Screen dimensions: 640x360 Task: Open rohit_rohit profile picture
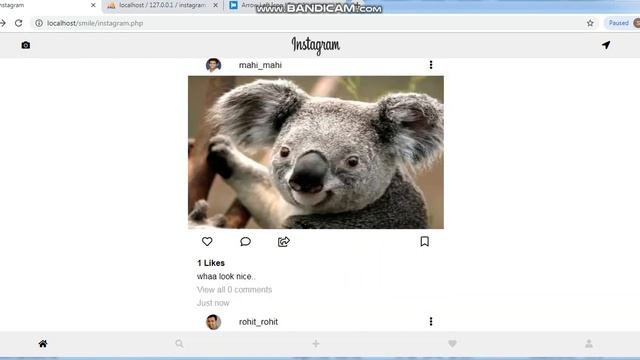(x=213, y=322)
